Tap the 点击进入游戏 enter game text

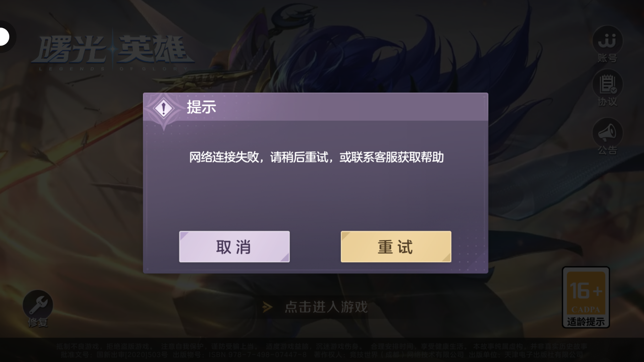coord(326,307)
